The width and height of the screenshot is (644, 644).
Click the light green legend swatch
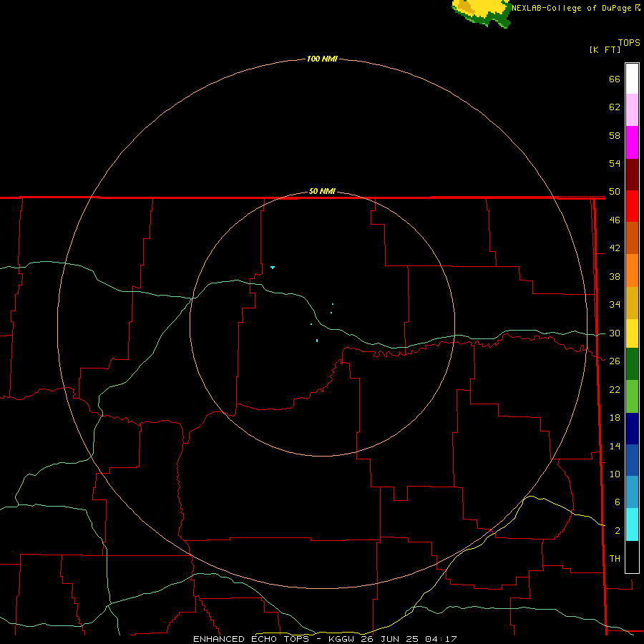632,396
